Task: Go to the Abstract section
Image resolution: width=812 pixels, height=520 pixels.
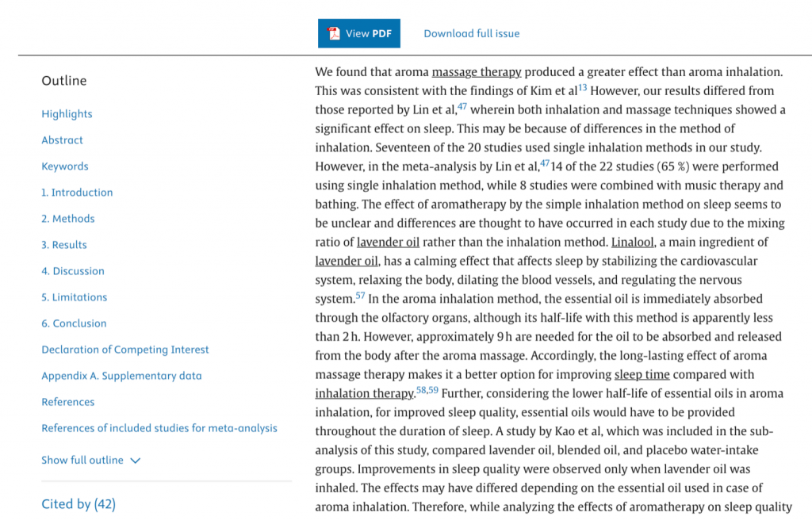Action: coord(62,140)
